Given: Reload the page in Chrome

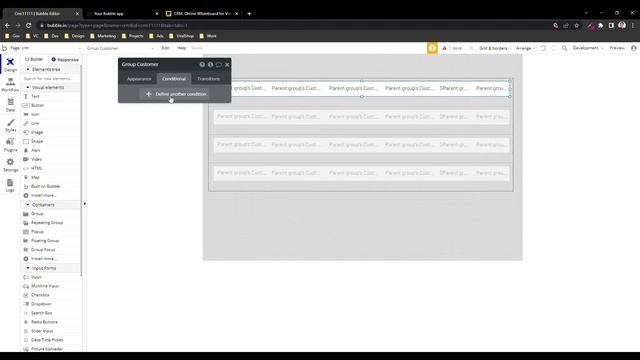Looking at the screenshot, I should 28,25.
